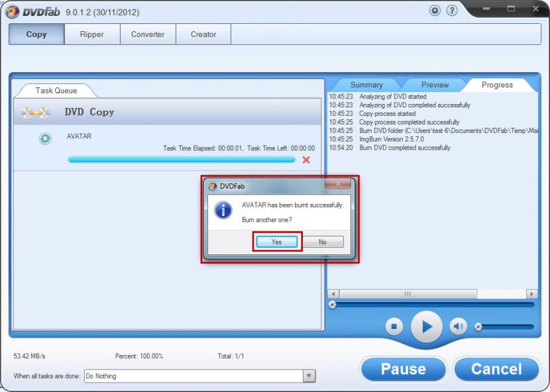Screen dimensions: 550x392
Task: Close the DVDFab dialog
Action: point(337,183)
